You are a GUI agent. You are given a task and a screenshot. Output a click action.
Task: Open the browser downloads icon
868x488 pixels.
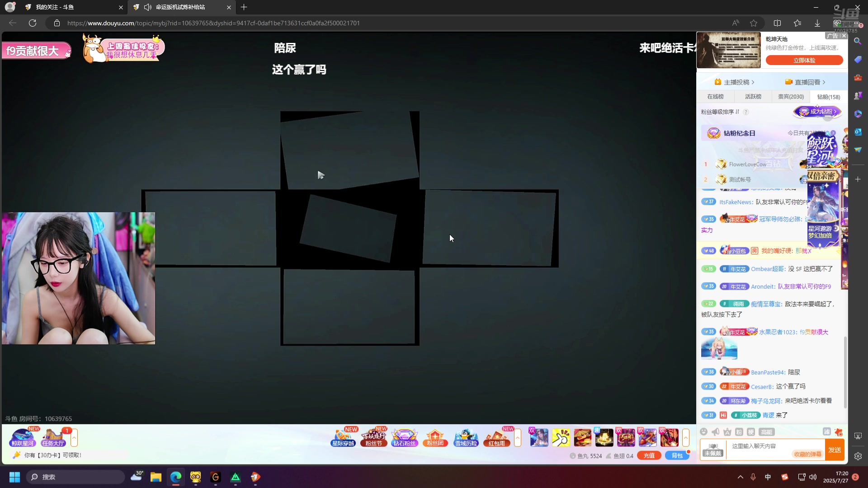pos(817,23)
